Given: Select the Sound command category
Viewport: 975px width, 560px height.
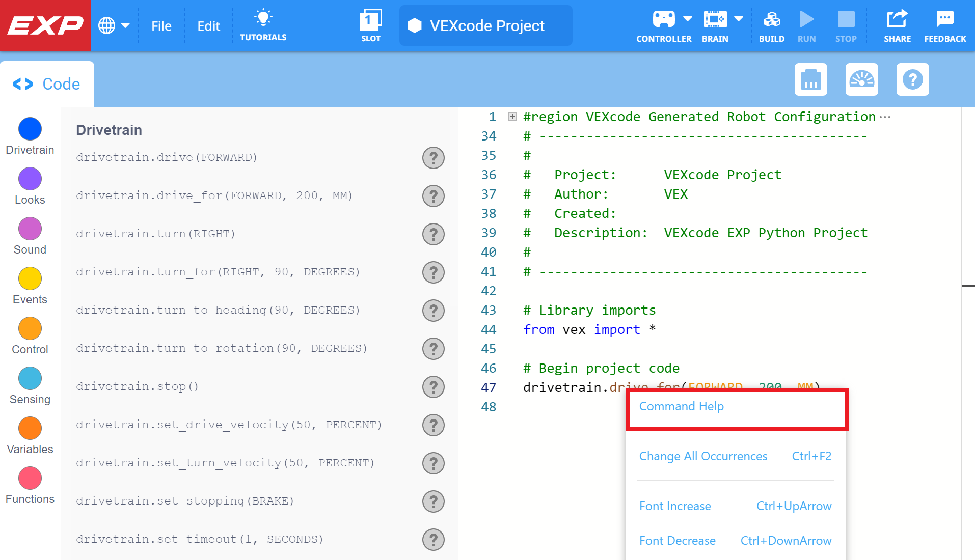Looking at the screenshot, I should [x=30, y=229].
